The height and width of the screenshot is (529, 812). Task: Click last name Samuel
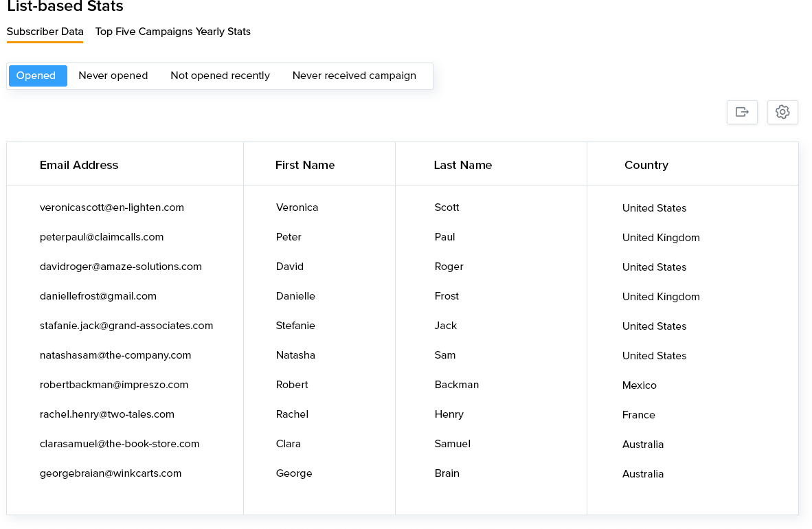pyautogui.click(x=453, y=444)
